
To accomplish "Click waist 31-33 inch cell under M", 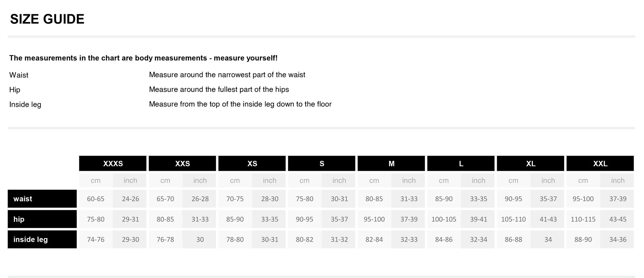I will (x=409, y=199).
